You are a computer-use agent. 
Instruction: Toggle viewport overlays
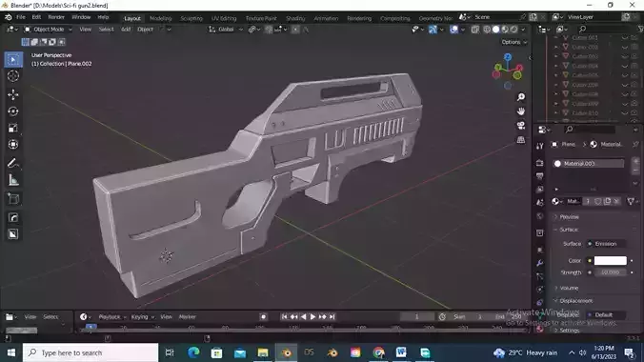click(453, 30)
